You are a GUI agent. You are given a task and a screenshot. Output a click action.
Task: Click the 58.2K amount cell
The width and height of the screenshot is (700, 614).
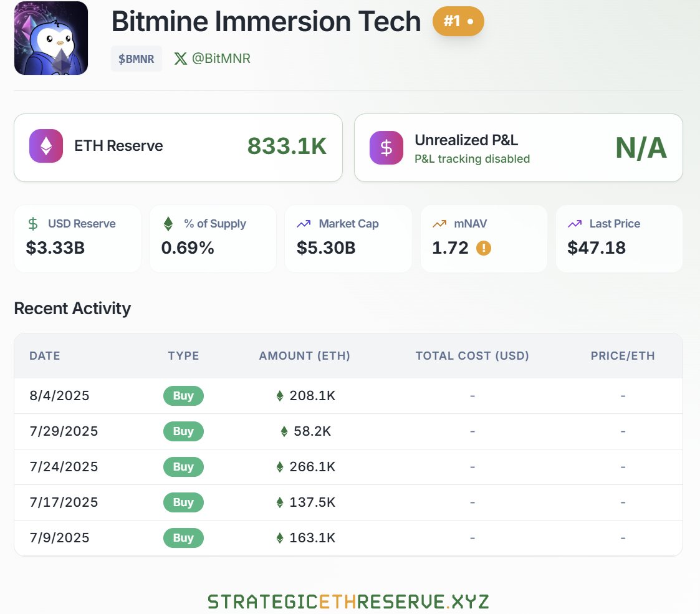coord(312,431)
